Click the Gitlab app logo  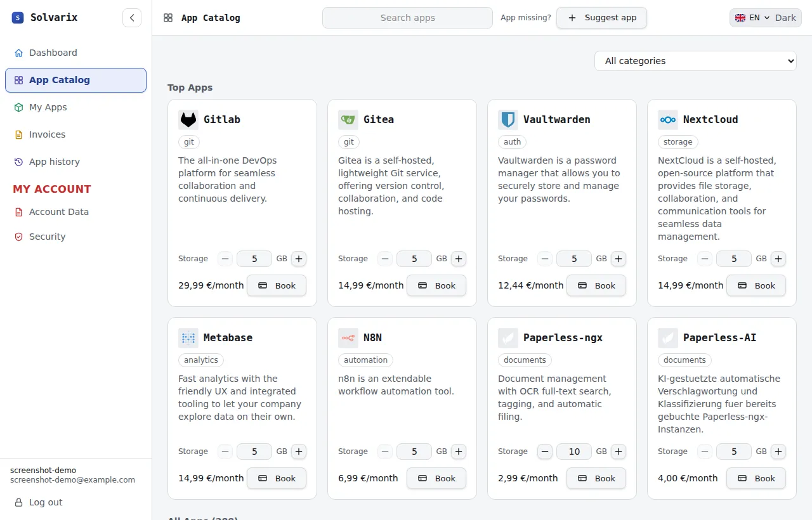coord(188,119)
